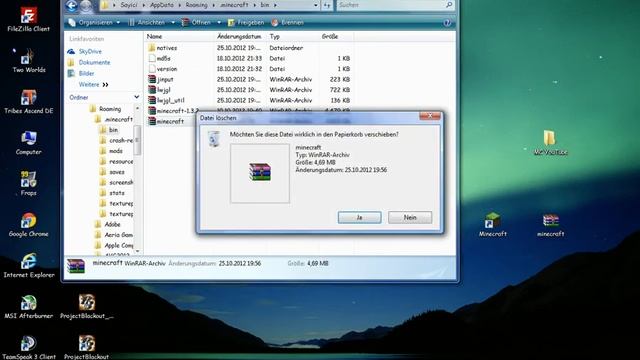Collapse the Ordner pane chevron
This screenshot has height=360, width=640.
[137, 97]
